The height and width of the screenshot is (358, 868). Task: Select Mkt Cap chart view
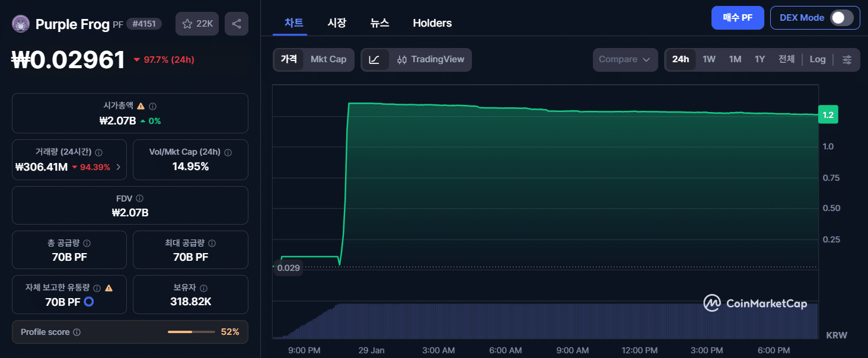(x=328, y=59)
